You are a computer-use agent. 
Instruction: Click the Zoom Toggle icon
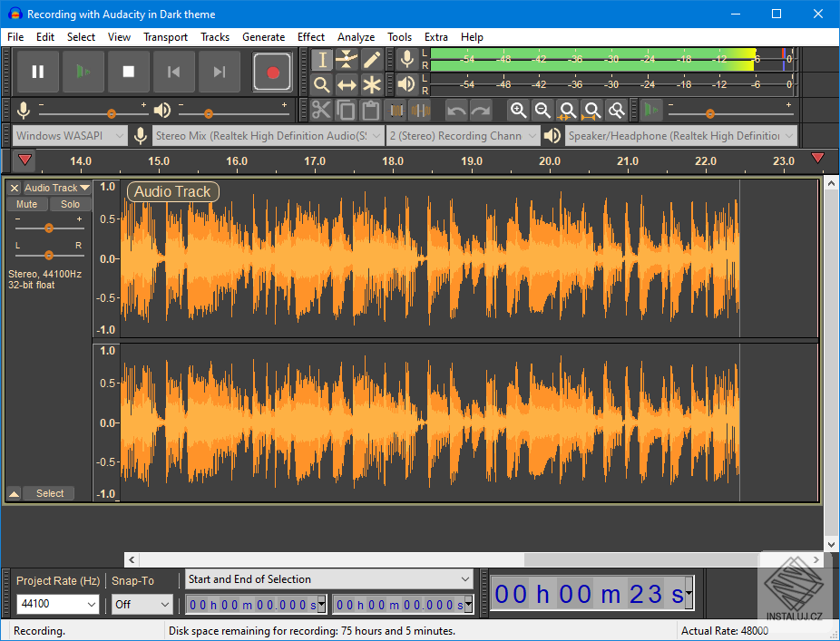617,111
